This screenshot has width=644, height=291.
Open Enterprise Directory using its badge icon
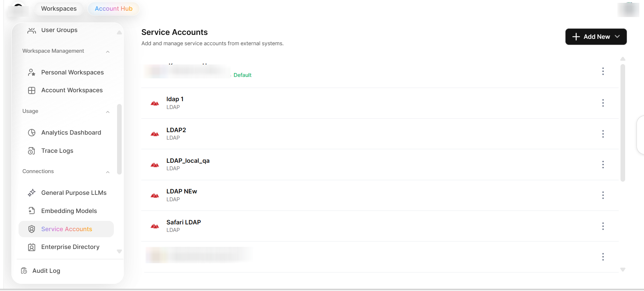(x=32, y=247)
